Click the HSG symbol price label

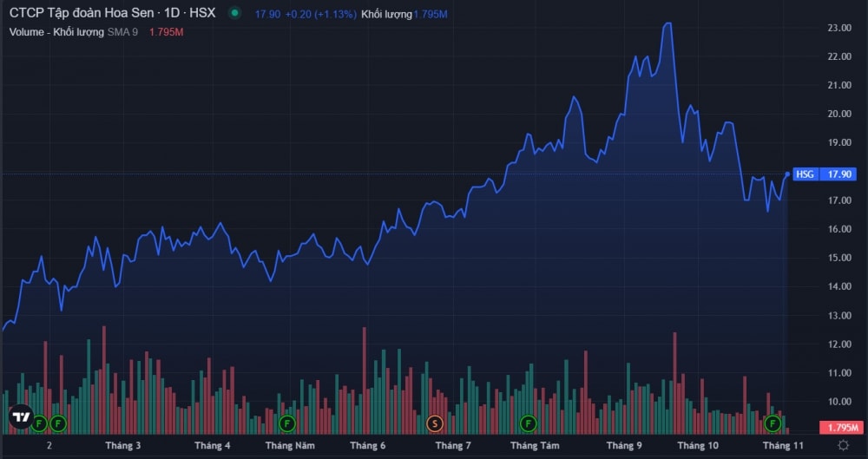pos(805,174)
